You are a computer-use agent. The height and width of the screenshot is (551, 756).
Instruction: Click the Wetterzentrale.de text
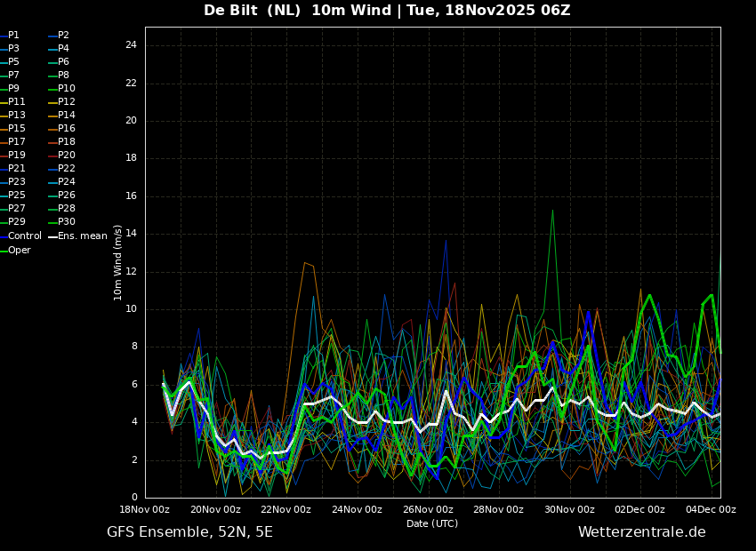(x=642, y=532)
